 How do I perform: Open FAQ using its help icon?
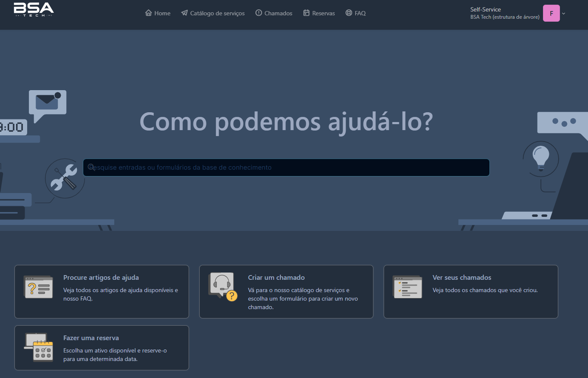pyautogui.click(x=349, y=13)
